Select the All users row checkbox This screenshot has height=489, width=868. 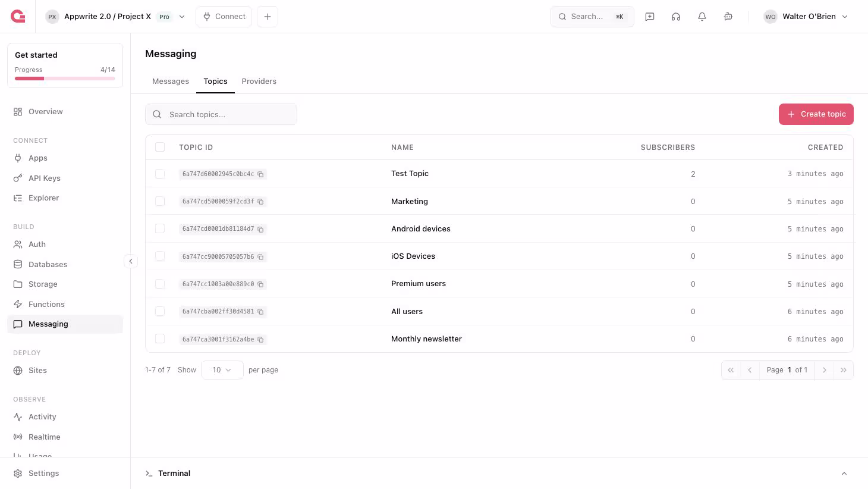[160, 311]
